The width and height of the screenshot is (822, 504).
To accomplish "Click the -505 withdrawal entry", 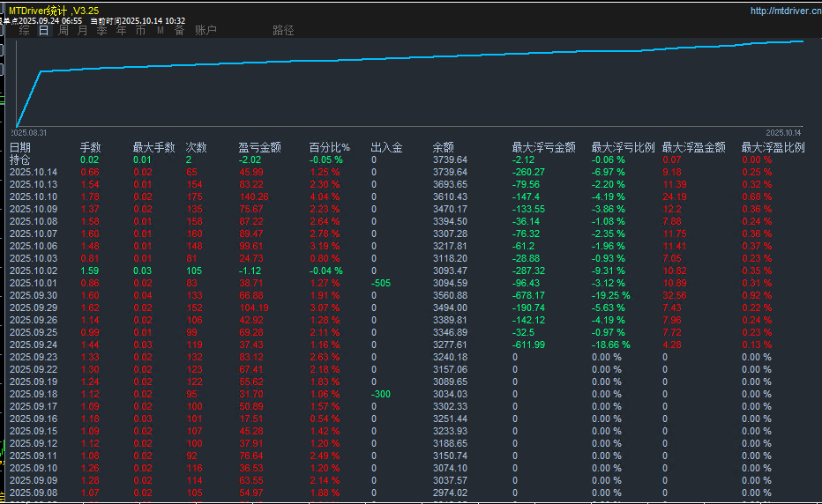I will point(381,284).
